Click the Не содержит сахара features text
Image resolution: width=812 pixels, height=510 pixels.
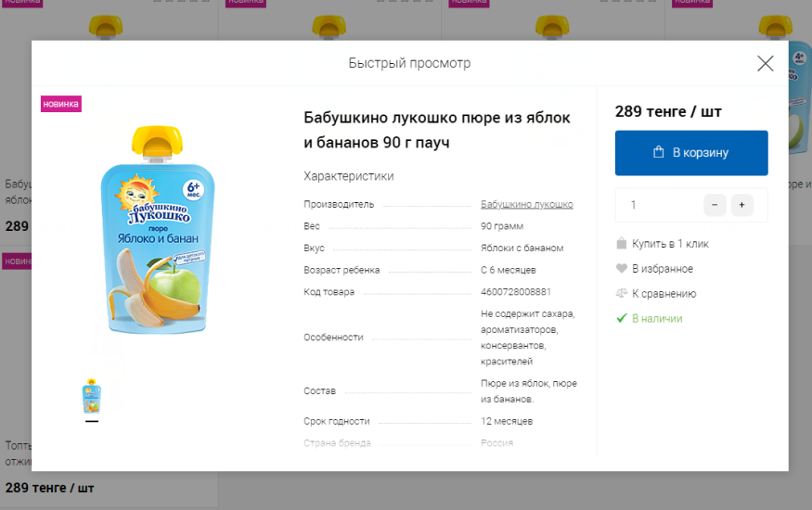[x=528, y=338]
